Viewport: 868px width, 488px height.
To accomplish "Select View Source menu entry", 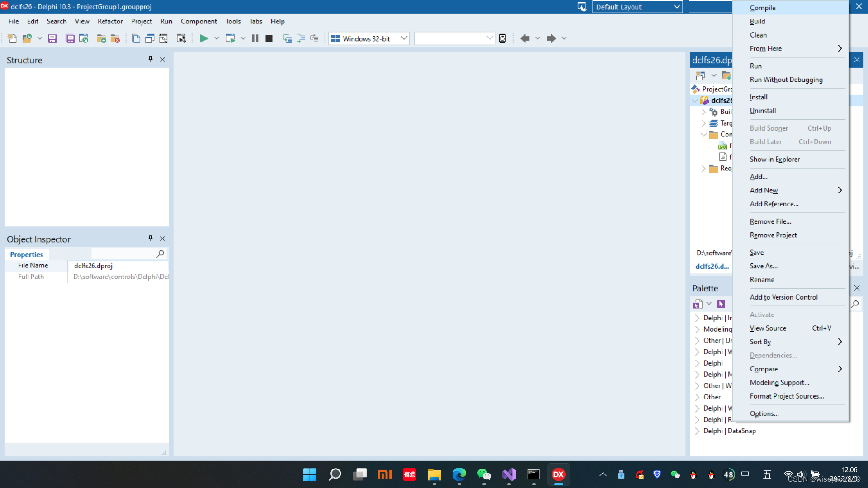I will point(791,328).
